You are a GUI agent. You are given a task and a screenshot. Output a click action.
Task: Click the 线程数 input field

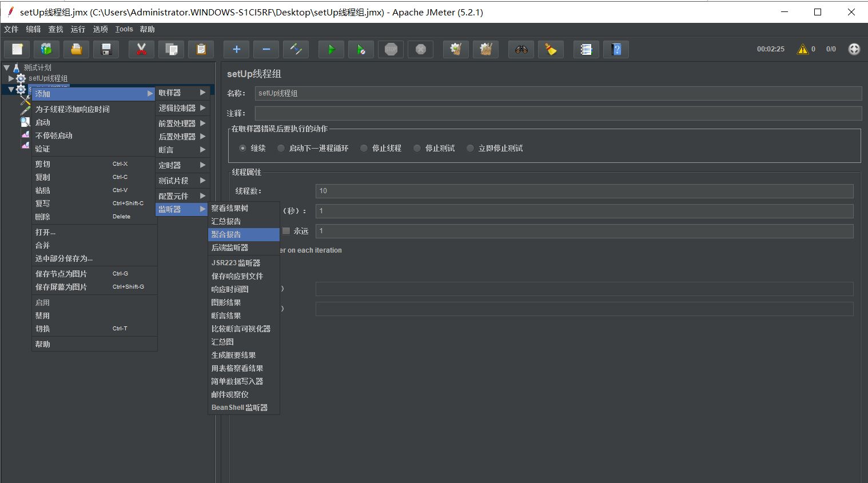584,191
